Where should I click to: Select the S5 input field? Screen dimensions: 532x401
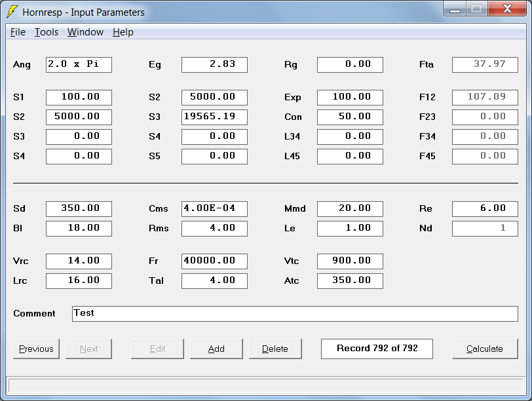pyautogui.click(x=214, y=157)
